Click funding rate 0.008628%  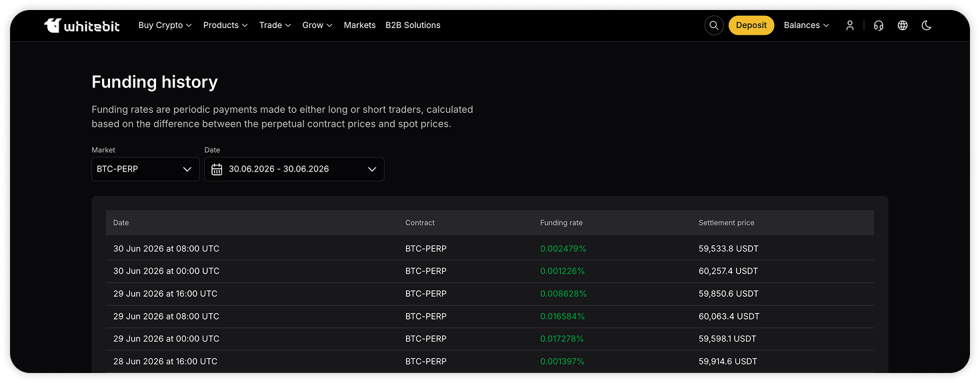point(563,294)
